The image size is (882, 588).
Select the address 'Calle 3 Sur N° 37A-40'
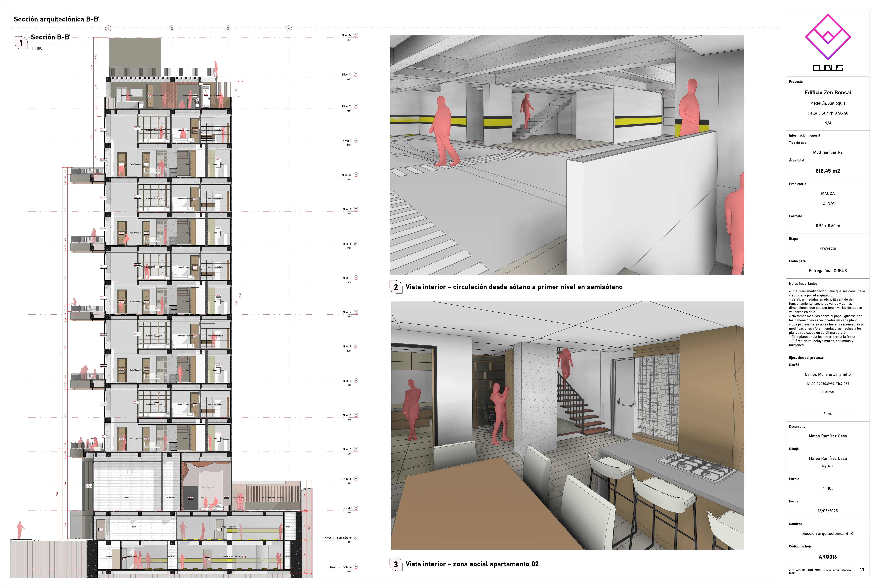tap(828, 113)
